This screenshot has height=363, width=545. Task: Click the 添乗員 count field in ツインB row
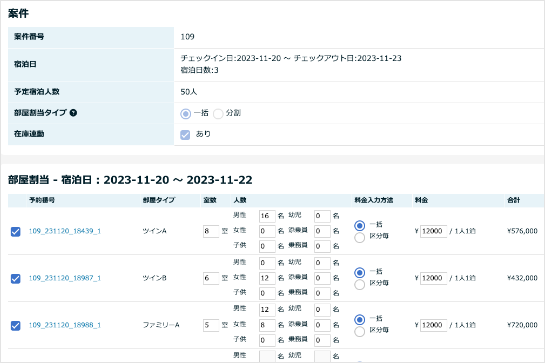[x=322, y=278]
